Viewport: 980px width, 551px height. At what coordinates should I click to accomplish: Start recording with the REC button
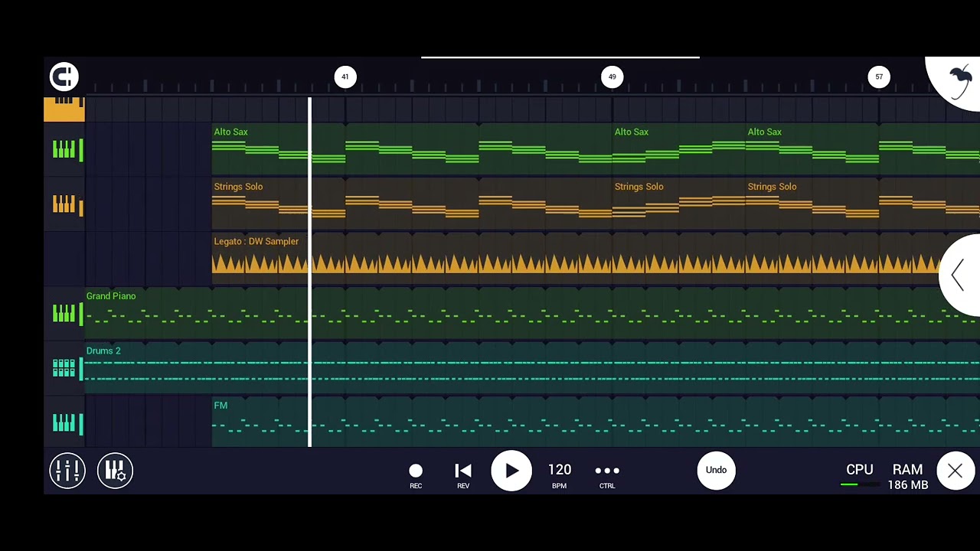coord(416,475)
